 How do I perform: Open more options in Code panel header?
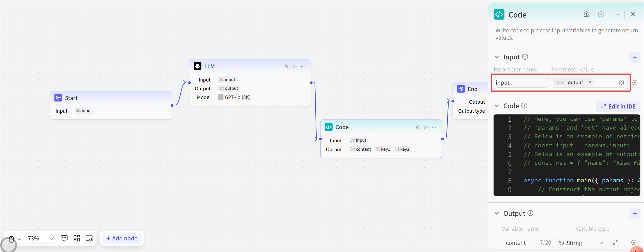pyautogui.click(x=616, y=14)
